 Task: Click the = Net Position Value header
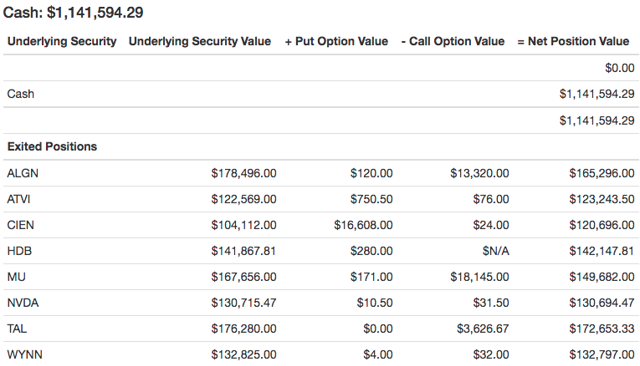573,41
